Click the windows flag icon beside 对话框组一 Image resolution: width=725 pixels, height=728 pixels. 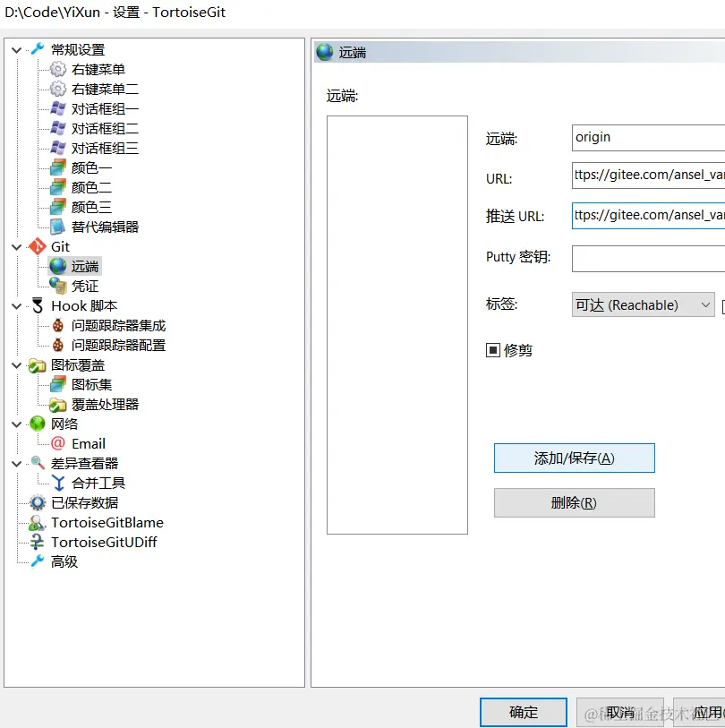58,108
